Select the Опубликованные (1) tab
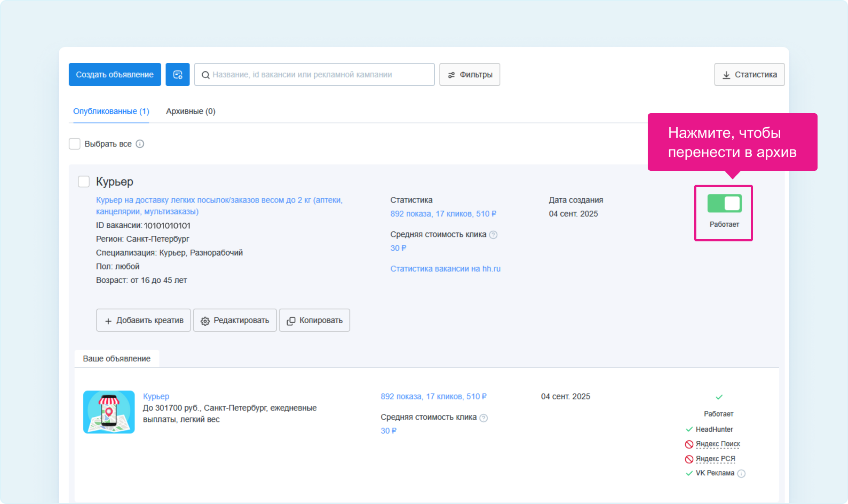 (111, 112)
